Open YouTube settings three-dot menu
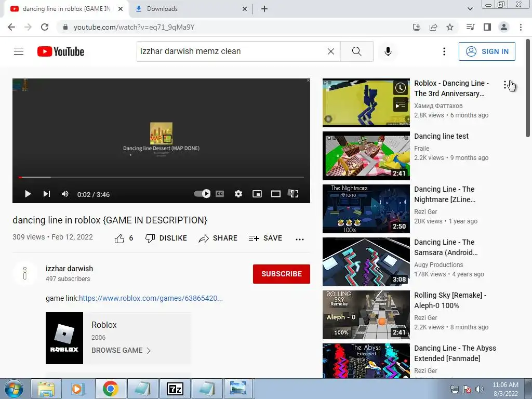The height and width of the screenshot is (399, 532). point(444,51)
